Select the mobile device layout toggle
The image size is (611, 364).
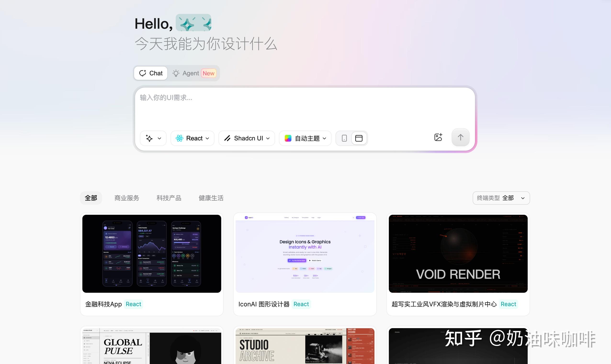pyautogui.click(x=344, y=138)
